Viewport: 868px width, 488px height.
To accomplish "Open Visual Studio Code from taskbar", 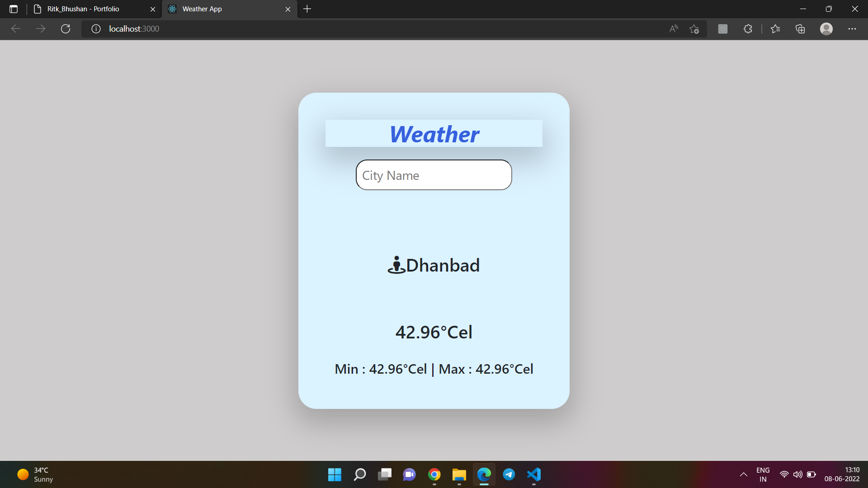I will tap(534, 474).
